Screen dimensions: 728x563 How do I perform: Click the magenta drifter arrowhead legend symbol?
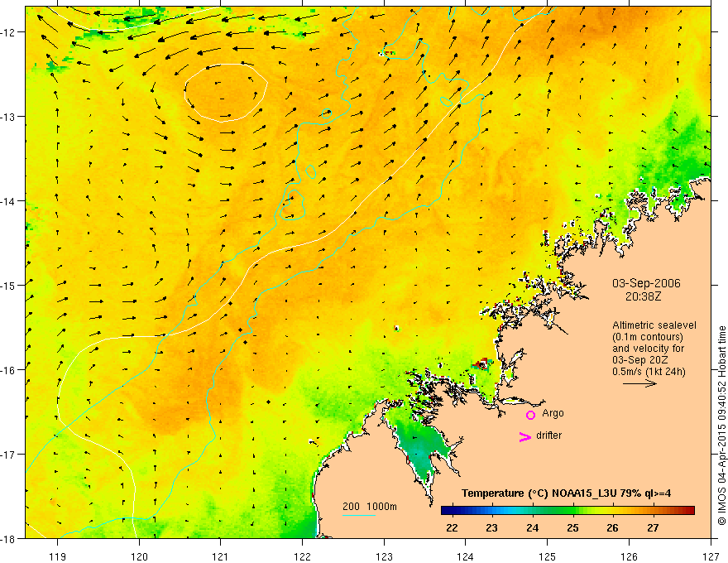point(525,436)
